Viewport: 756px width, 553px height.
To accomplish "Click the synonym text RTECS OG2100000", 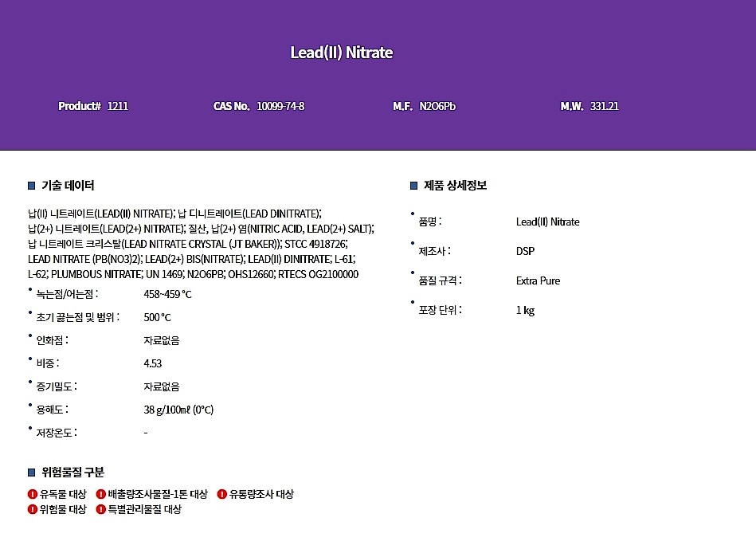I will [318, 274].
